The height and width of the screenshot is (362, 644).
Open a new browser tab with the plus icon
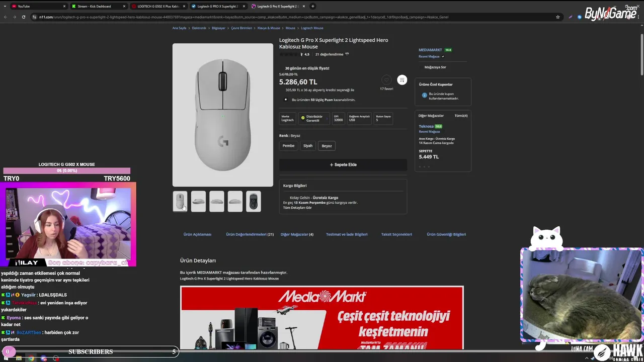(x=312, y=6)
